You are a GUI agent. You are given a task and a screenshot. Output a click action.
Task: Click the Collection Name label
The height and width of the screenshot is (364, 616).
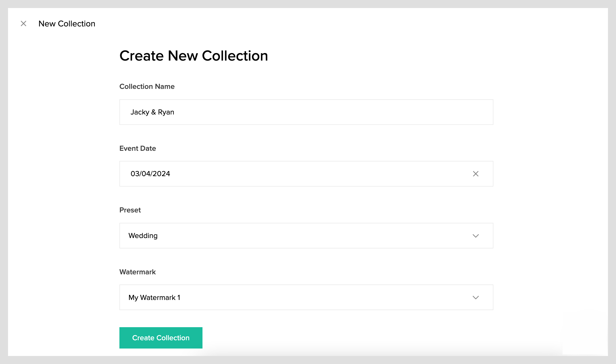[x=147, y=86]
